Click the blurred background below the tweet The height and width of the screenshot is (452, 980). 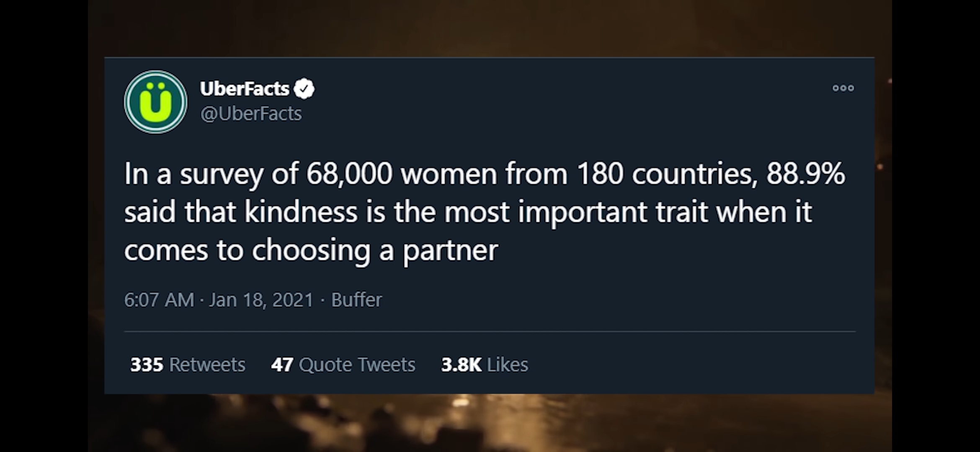click(x=490, y=423)
